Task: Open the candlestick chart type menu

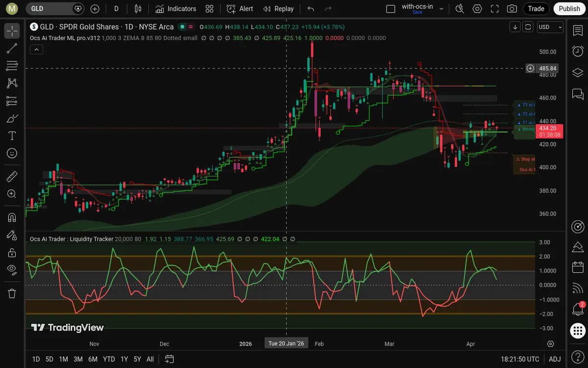Action: (138, 9)
